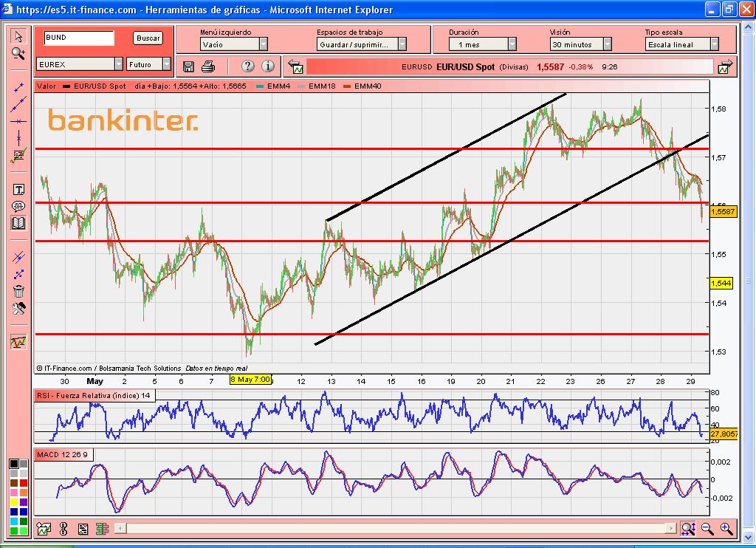Screen dimensions: 756x548
Task: Open the hammer and wrench settings tool
Action: (18, 308)
